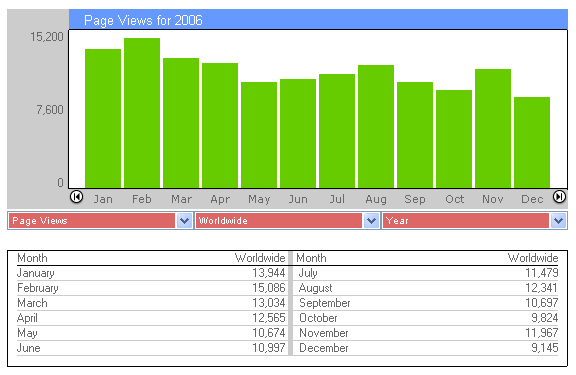Click the August row label

(x=316, y=288)
